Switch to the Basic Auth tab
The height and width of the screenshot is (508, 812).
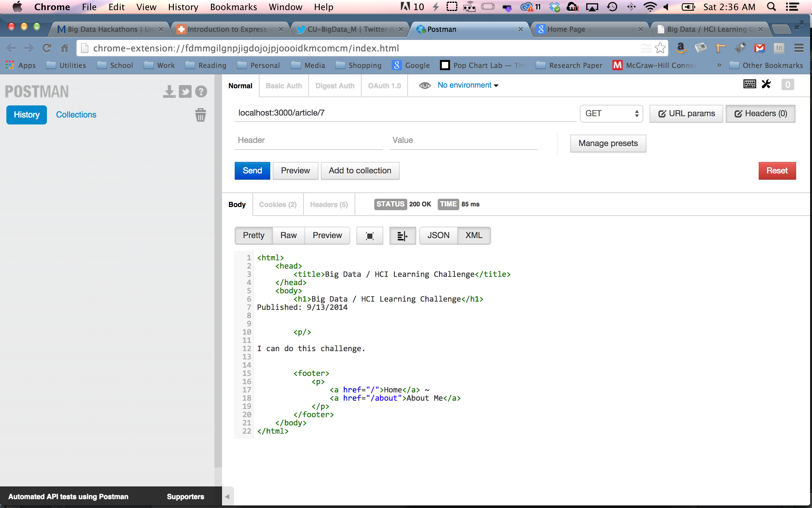point(284,86)
